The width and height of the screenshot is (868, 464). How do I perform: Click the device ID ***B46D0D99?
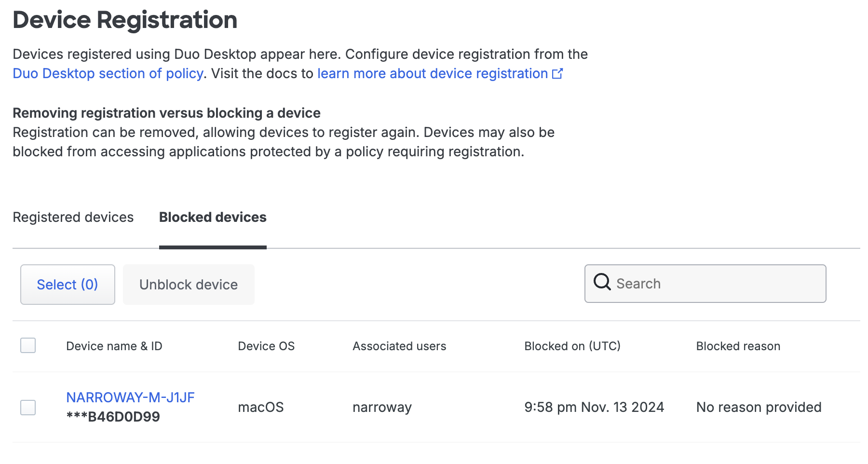click(113, 416)
